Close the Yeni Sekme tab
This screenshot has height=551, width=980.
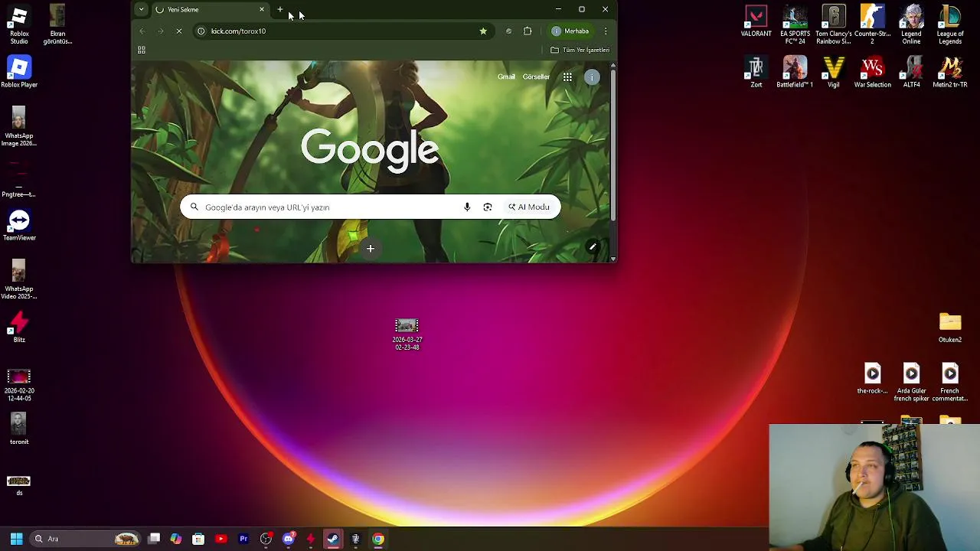[262, 9]
